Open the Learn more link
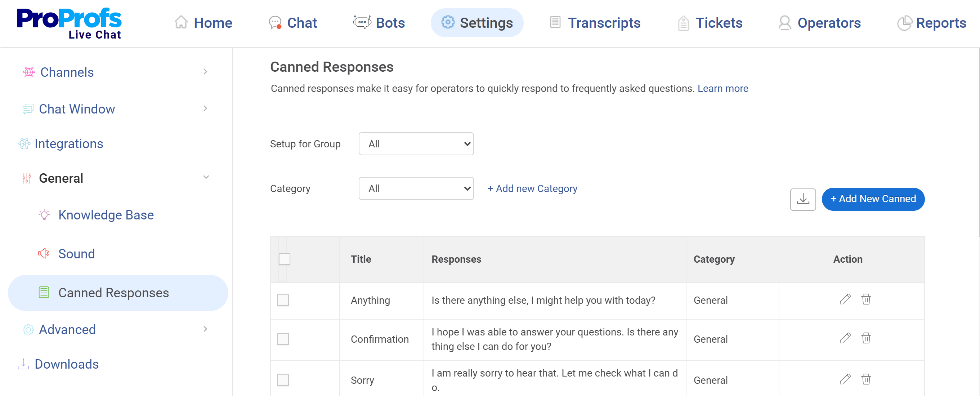980x396 pixels. click(x=723, y=88)
